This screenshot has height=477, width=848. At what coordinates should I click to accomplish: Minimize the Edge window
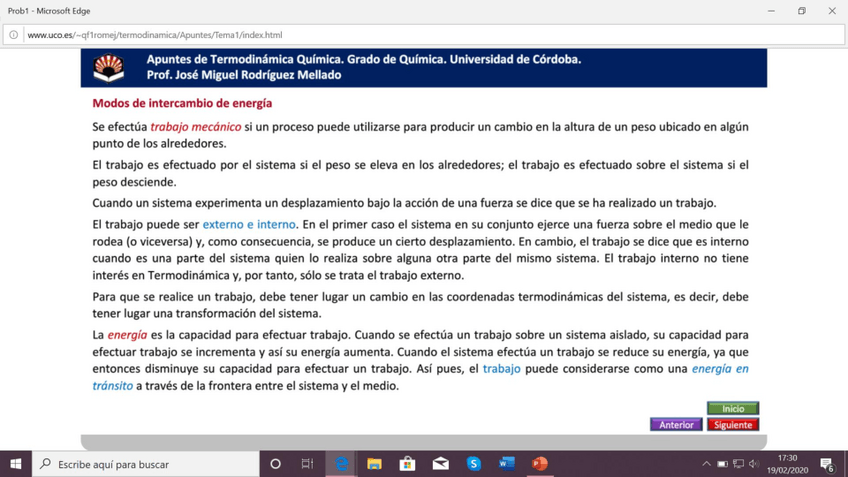tap(771, 11)
